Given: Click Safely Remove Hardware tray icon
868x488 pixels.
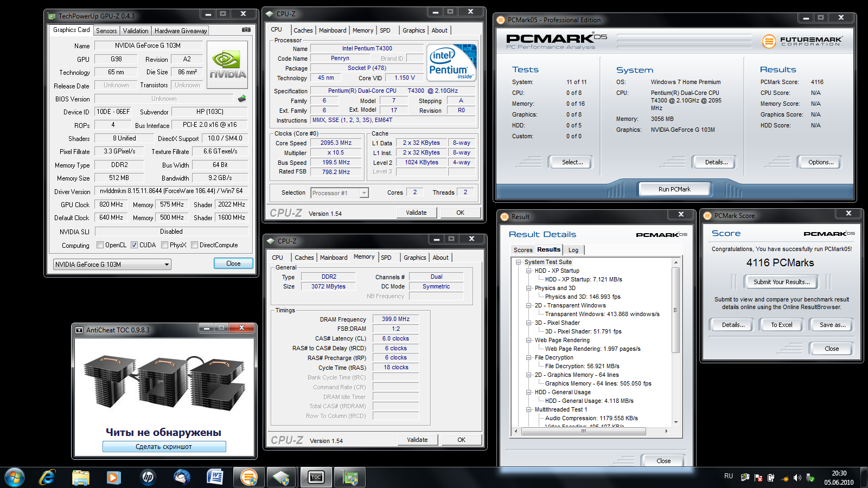Looking at the screenshot, I should click(810, 478).
